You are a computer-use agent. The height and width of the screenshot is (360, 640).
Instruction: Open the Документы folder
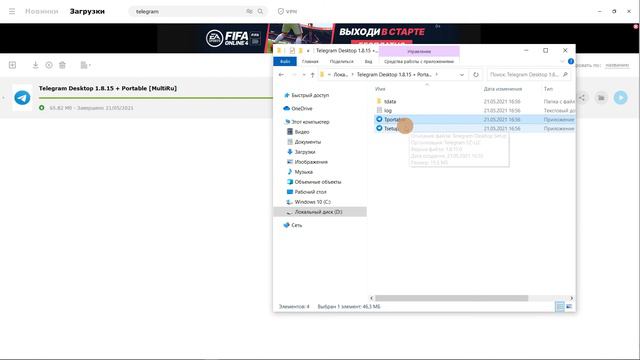tap(307, 142)
